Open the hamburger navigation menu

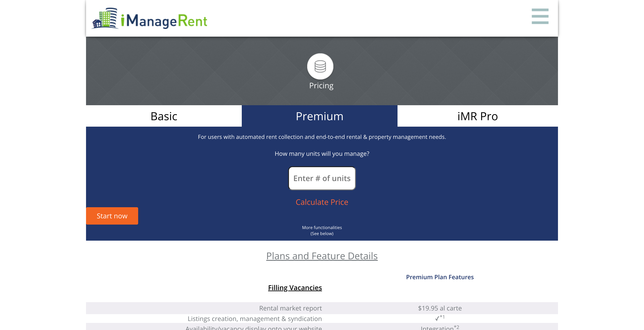pyautogui.click(x=540, y=17)
